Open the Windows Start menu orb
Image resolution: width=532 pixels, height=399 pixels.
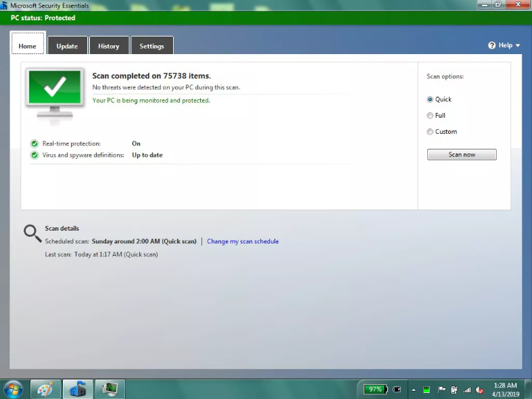tap(13, 390)
